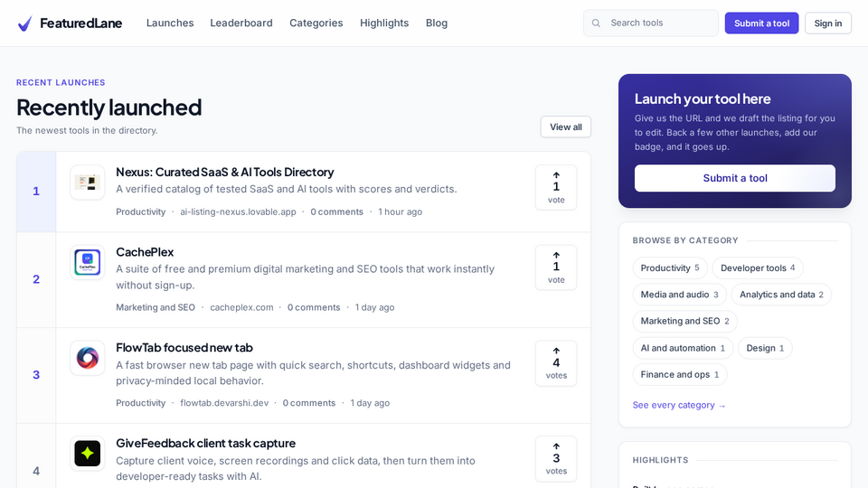Open the FlowTab swirl logo icon

pos(88,358)
